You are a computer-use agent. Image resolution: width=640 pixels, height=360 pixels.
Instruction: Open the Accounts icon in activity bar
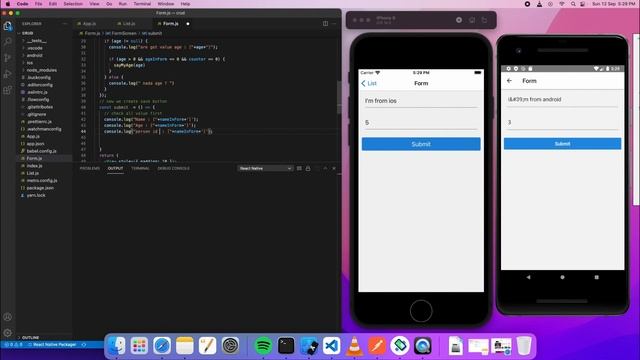(7, 317)
